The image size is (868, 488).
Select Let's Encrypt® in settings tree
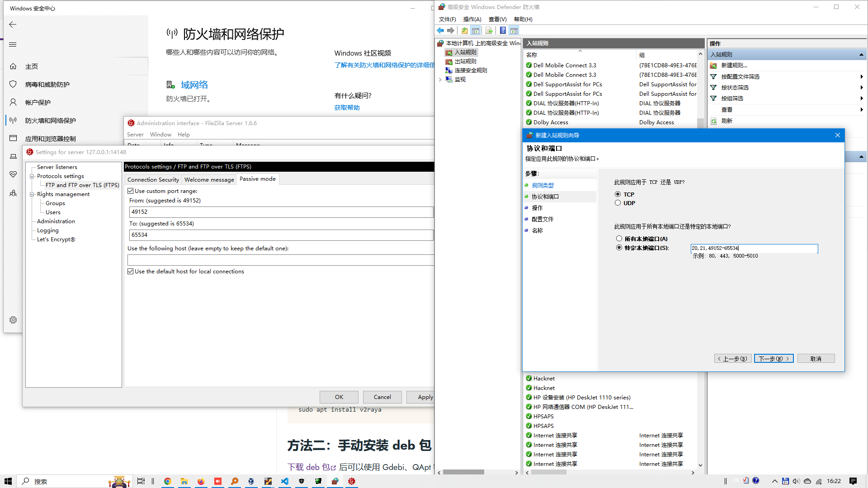tap(56, 239)
